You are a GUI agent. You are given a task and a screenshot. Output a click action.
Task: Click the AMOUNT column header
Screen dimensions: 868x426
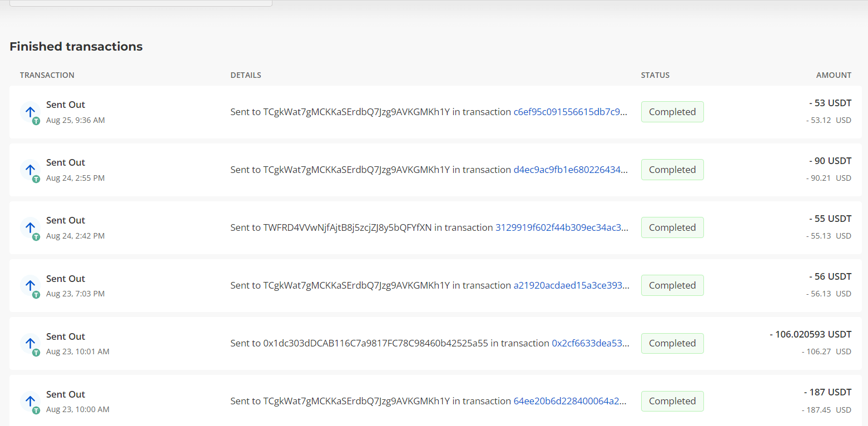pos(834,75)
